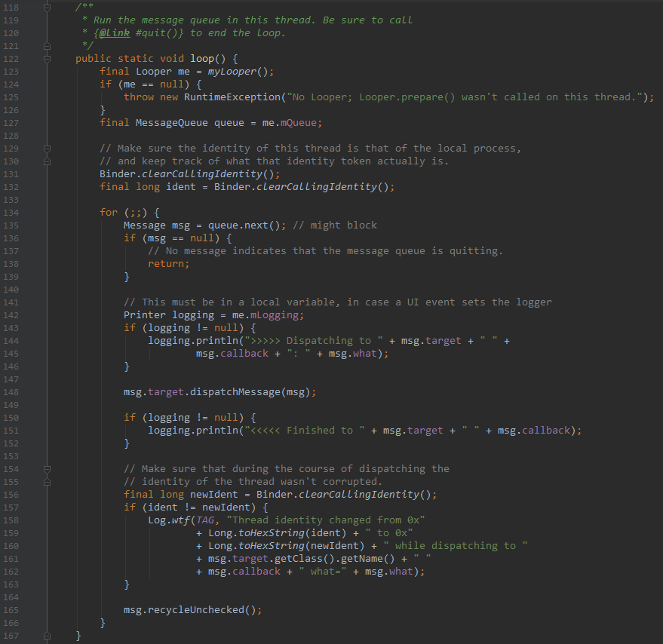
Task: Click the "<<<<< Finished to " string
Action: click(305, 430)
